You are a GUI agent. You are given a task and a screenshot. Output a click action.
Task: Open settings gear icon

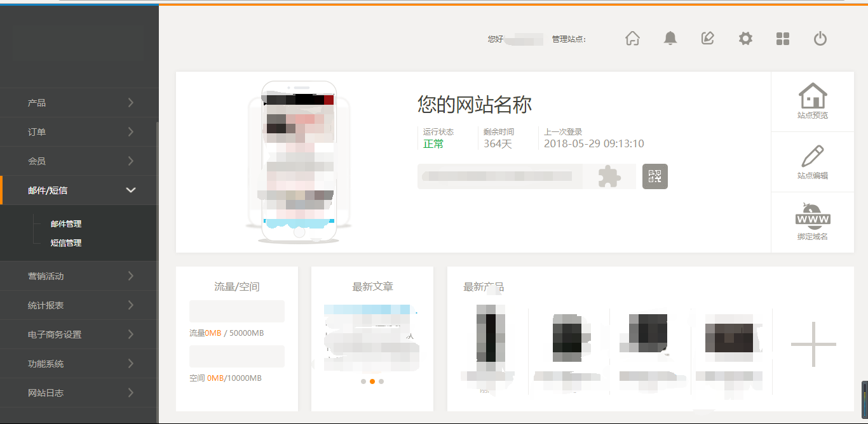(745, 39)
